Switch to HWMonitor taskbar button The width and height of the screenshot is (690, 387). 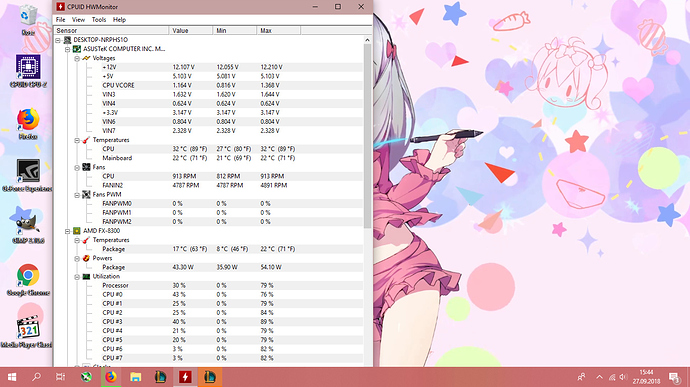click(x=185, y=377)
